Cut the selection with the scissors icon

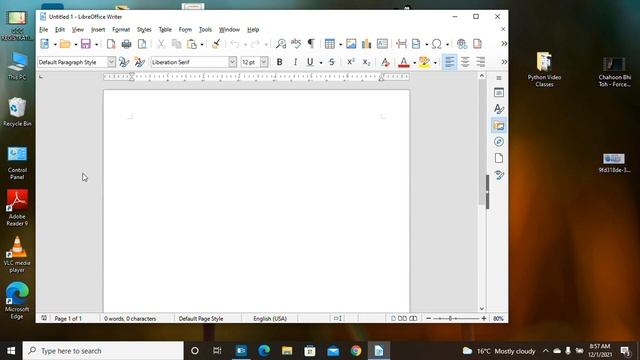click(161, 44)
